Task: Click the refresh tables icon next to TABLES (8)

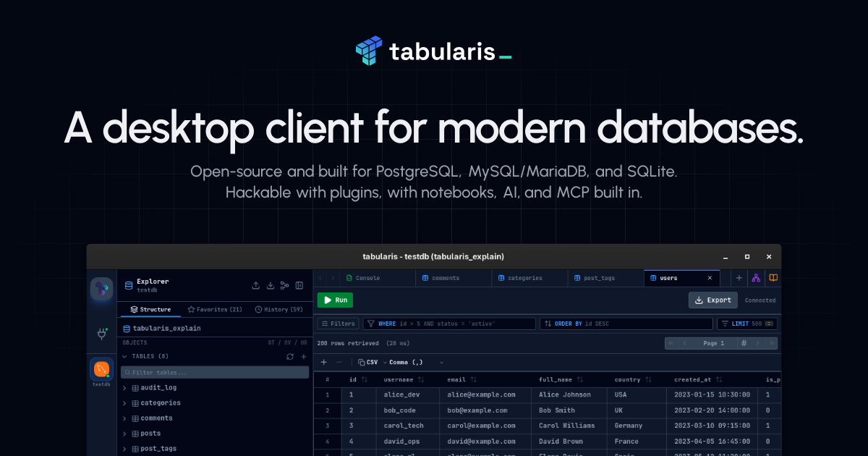Action: click(290, 356)
